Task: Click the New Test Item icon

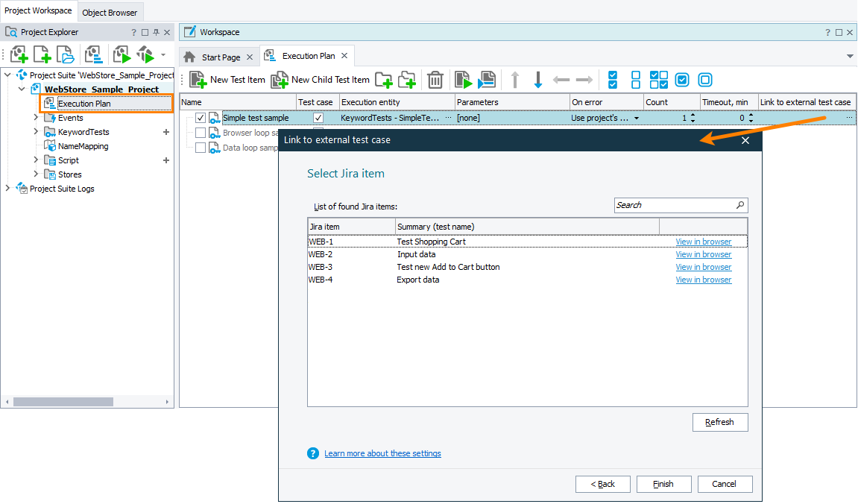Action: pos(199,79)
